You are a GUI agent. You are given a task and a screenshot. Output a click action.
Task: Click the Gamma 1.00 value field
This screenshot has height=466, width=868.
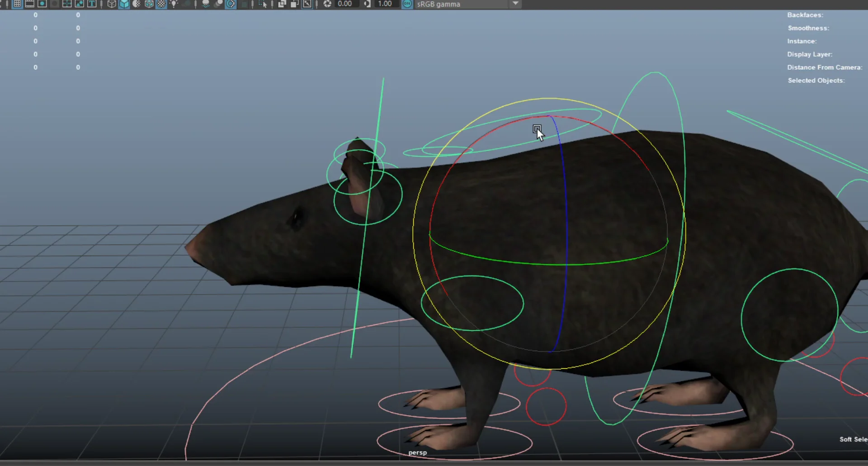click(x=387, y=4)
